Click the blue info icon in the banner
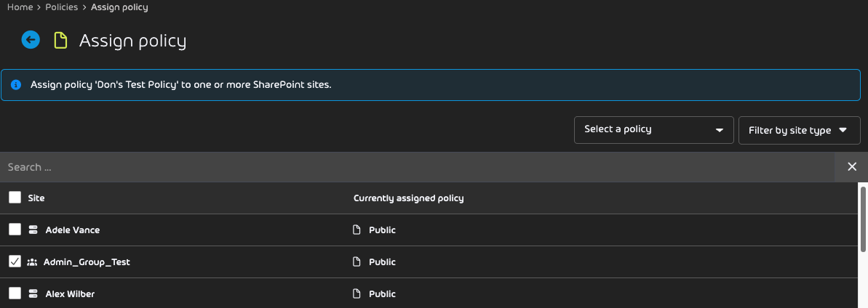 point(16,85)
